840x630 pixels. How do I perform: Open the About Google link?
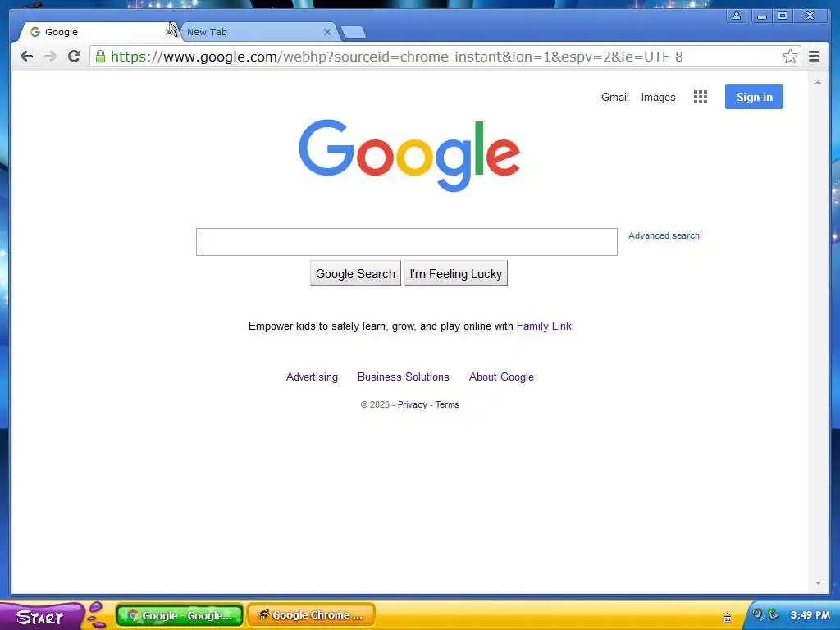(501, 377)
